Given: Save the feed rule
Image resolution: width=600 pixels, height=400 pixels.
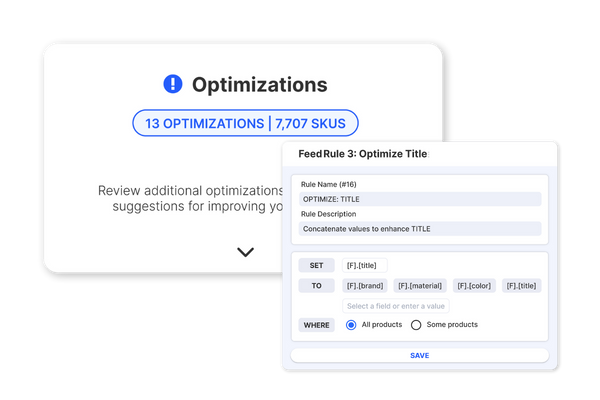Looking at the screenshot, I should click(x=420, y=356).
